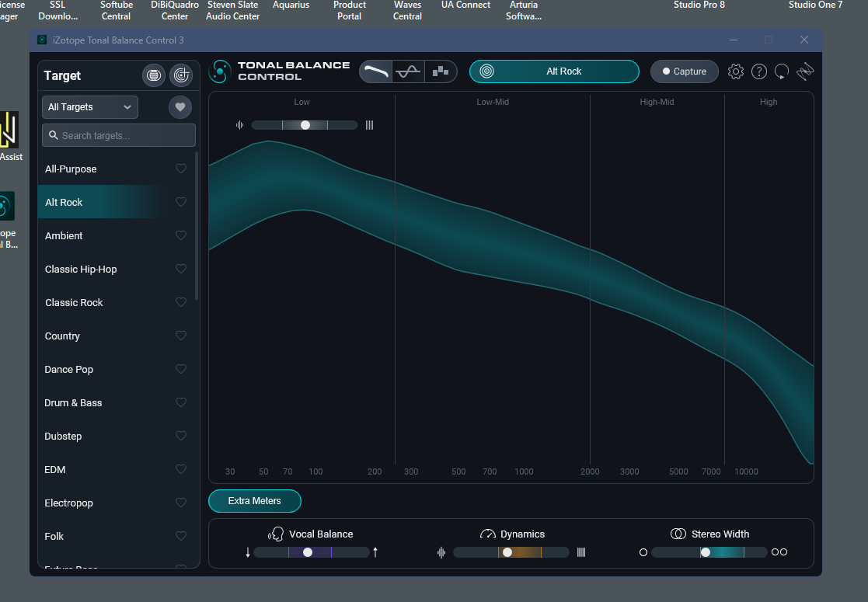
Task: Open the help menu question mark icon
Action: pos(759,71)
